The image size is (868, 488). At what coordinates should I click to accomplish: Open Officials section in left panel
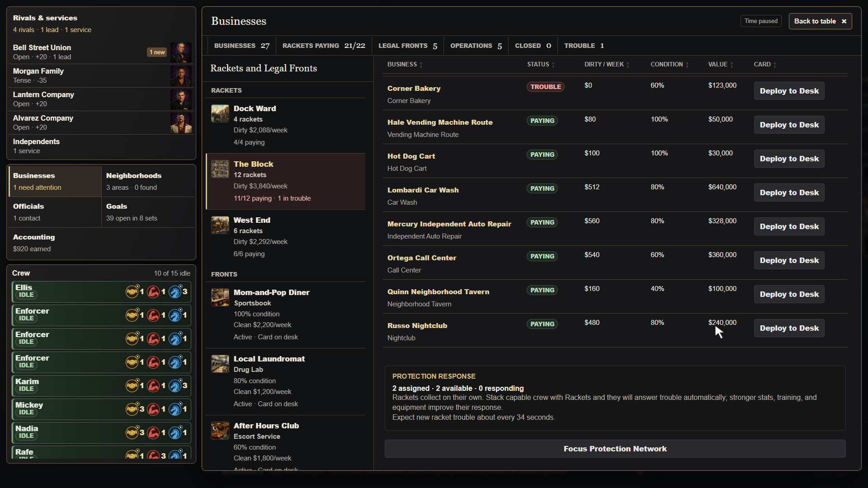(55, 212)
